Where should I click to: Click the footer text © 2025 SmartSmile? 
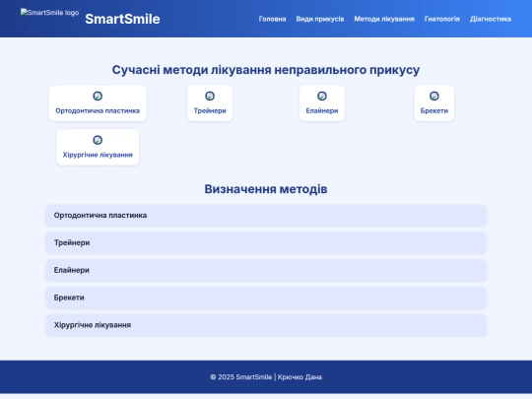pos(241,377)
